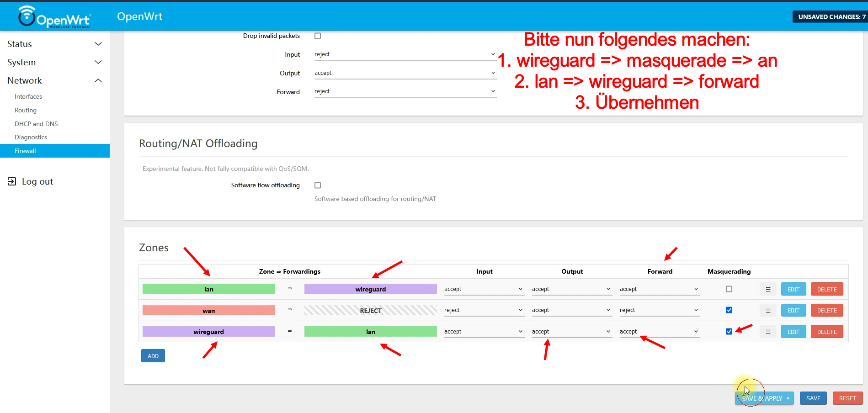The image size is (868, 413).
Task: Open Save & Apply dropdown arrow
Action: coord(788,398)
